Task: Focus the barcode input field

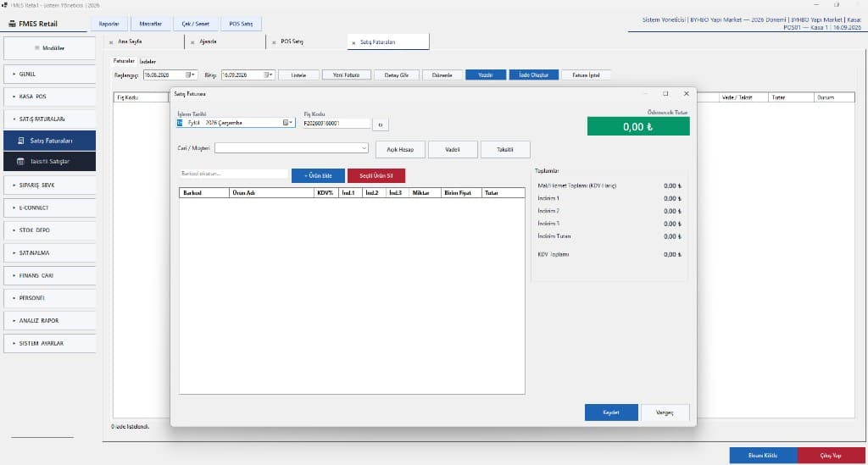Action: point(234,174)
